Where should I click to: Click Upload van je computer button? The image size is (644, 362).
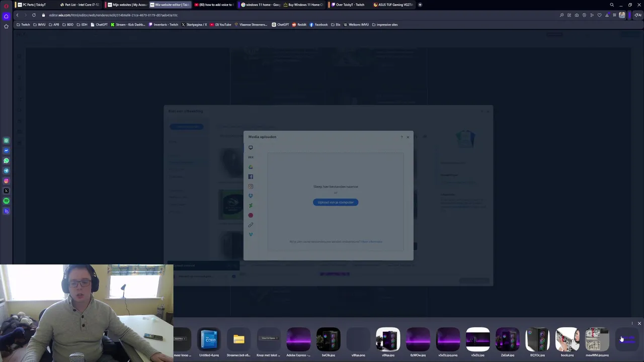tap(336, 202)
